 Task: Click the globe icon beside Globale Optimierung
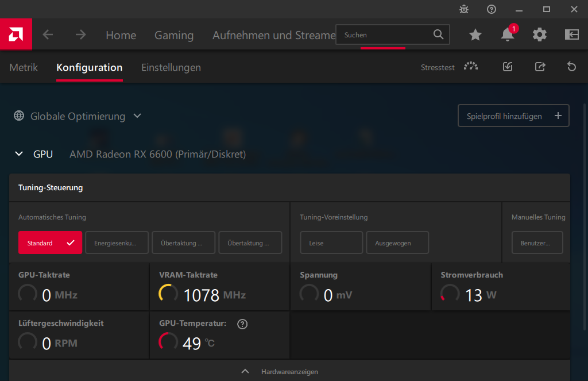coord(19,116)
